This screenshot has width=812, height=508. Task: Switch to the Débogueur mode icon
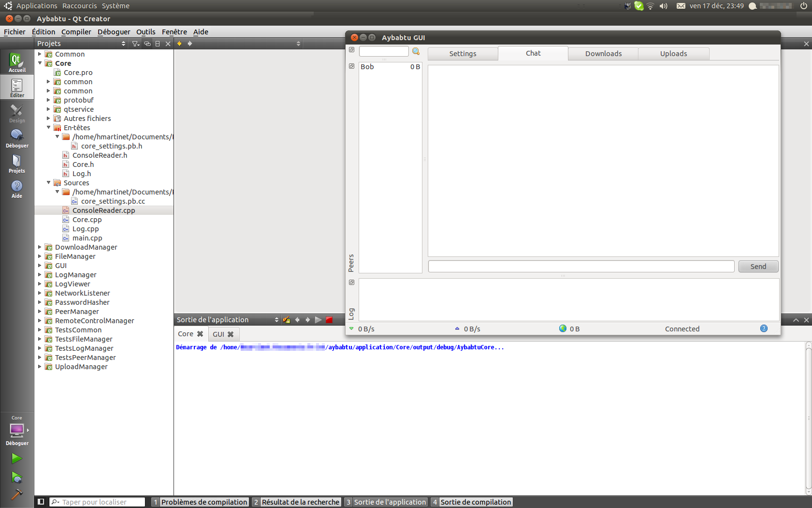(x=17, y=138)
